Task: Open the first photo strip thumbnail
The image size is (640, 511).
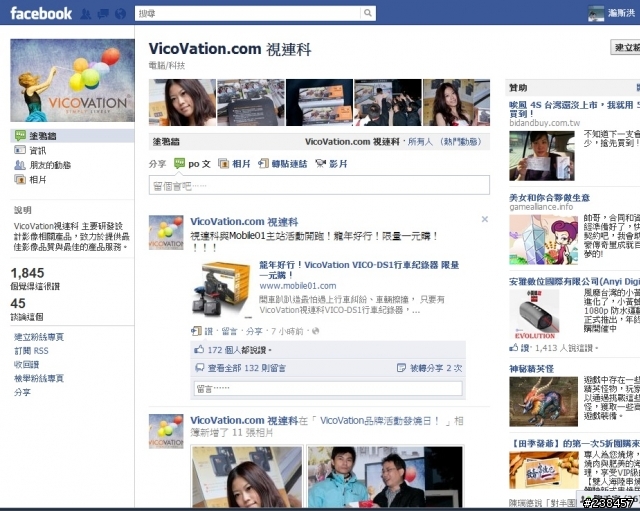Action: 182,102
